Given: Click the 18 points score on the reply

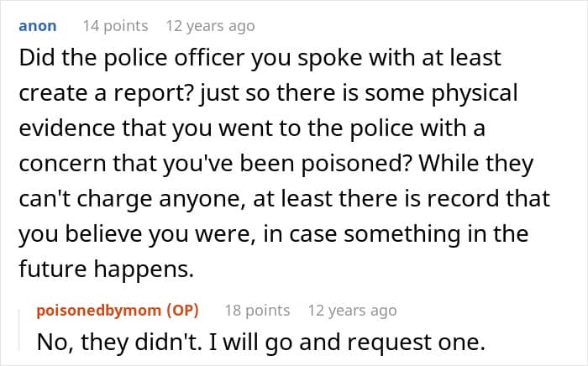Looking at the screenshot, I should [257, 311].
